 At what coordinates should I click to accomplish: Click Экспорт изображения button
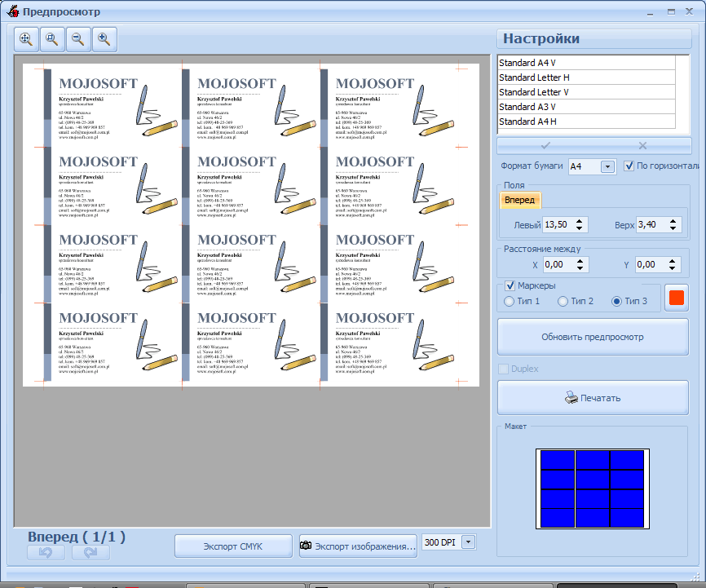(x=358, y=546)
